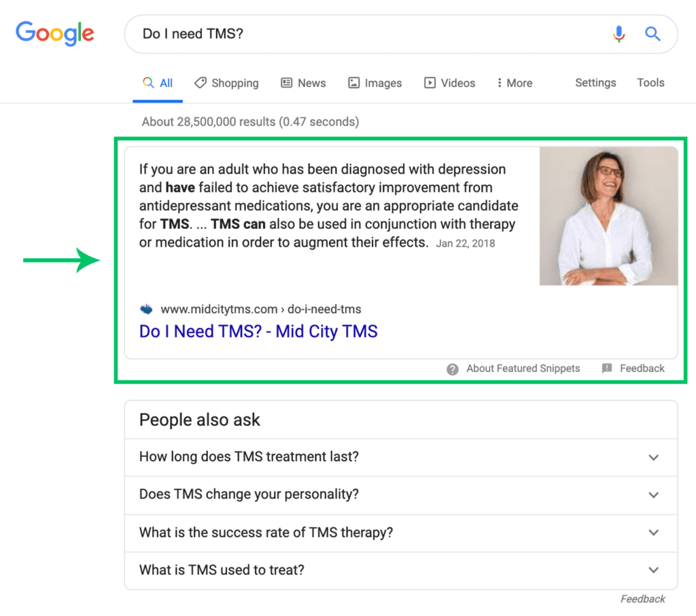Click the featured snippet paragraph text
The image size is (696, 616).
coord(328,206)
